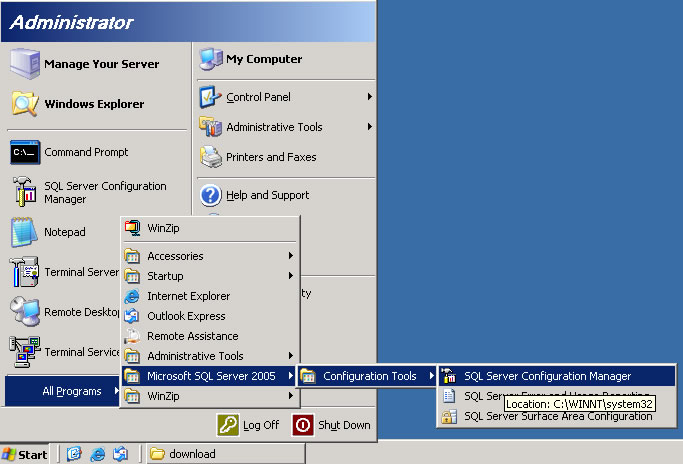Expand Configuration Tools submenu arrow
Image resolution: width=683 pixels, height=464 pixels.
point(431,376)
